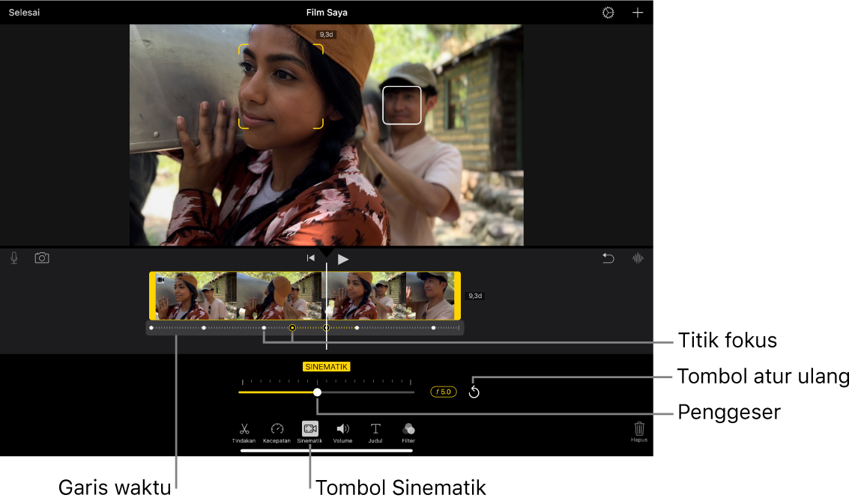The height and width of the screenshot is (504, 855).
Task: Select the woman's yellow focus frame
Action: coord(281,87)
